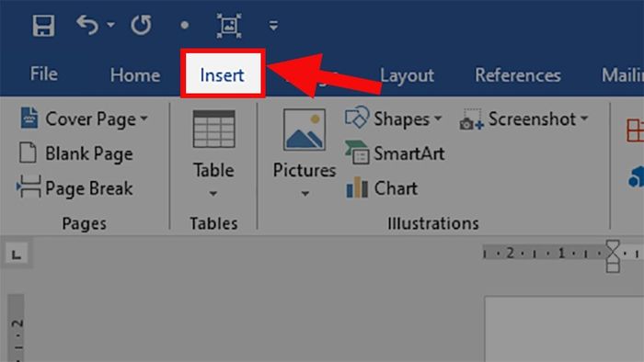Click the Redo/Repeat circular arrow icon
Image resolution: width=644 pixels, height=362 pixels.
coord(142,25)
